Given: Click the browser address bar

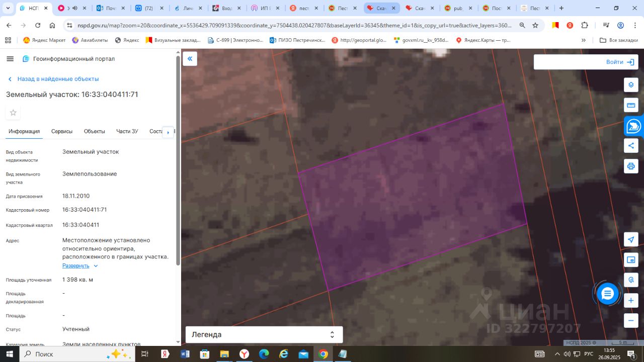Looking at the screenshot, I should pyautogui.click(x=294, y=26).
